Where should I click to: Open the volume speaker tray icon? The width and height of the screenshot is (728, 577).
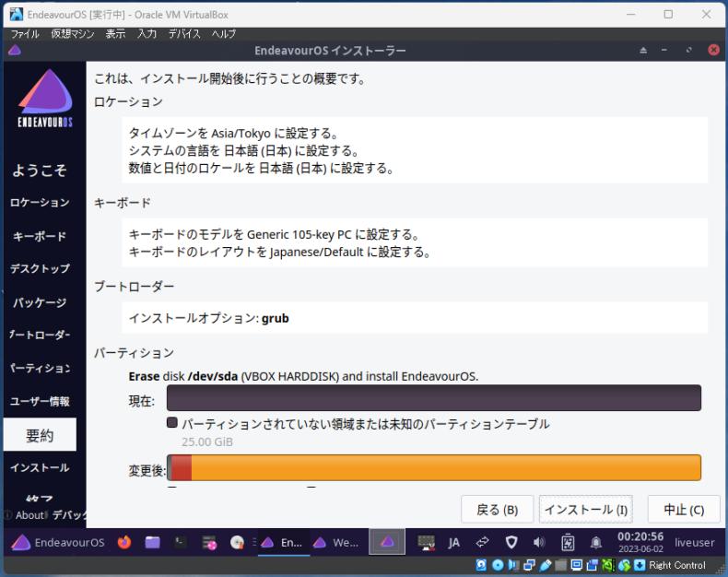click(x=539, y=542)
